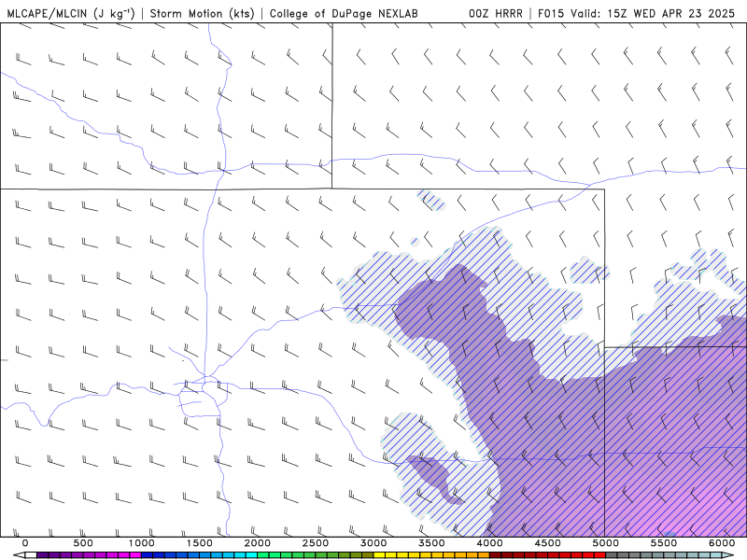The image size is (747, 560).
Task: Click the 00Z HRRR model label
Action: 496,13
